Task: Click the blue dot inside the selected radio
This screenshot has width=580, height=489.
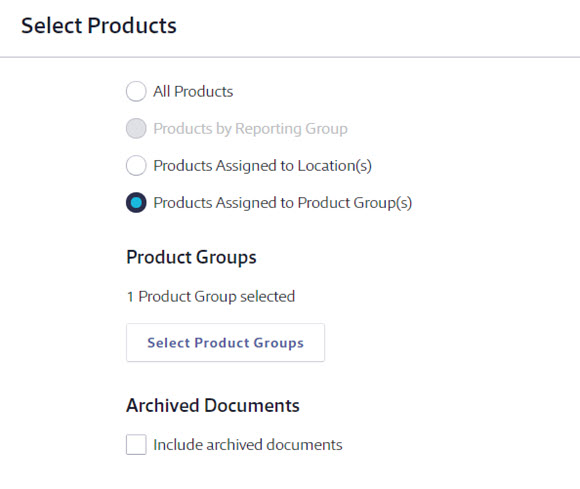Action: (x=136, y=202)
